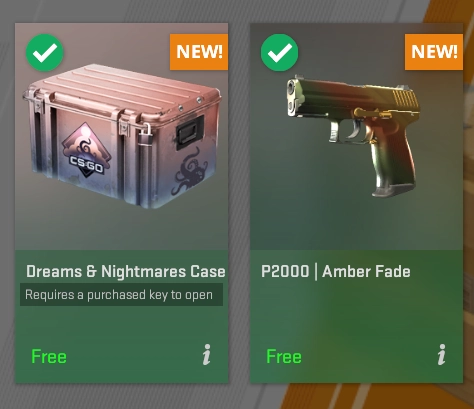This screenshot has height=409, width=474.
Task: Select the P2000 pistol image
Action: point(353,135)
